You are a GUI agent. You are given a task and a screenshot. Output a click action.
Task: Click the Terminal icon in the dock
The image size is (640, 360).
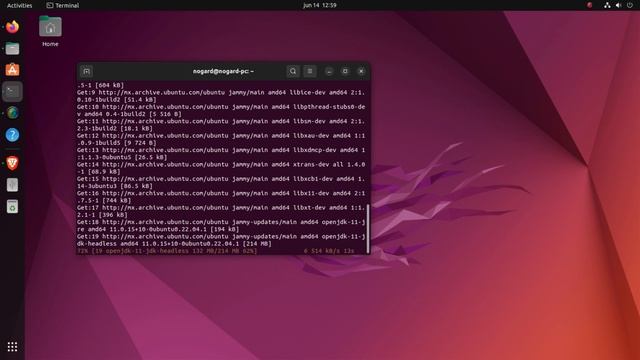point(12,91)
